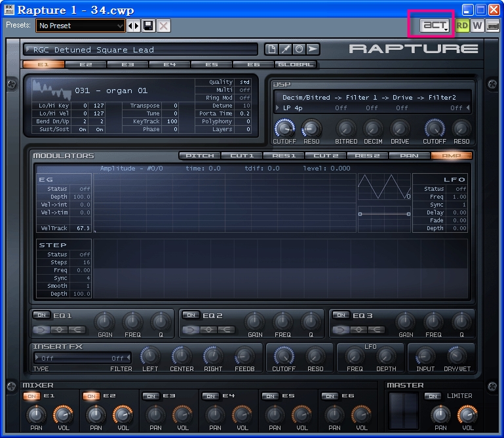
Task: Click the KeyTrack value 100
Action: tap(170, 121)
